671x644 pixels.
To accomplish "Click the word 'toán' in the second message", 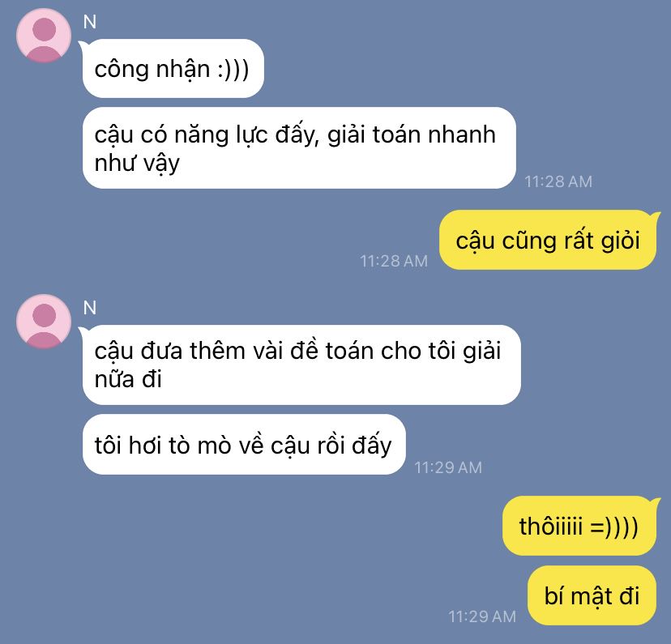I will 397,134.
